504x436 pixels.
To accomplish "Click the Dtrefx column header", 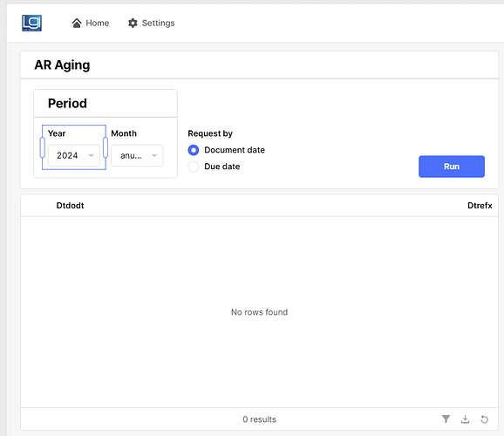I will (x=480, y=206).
